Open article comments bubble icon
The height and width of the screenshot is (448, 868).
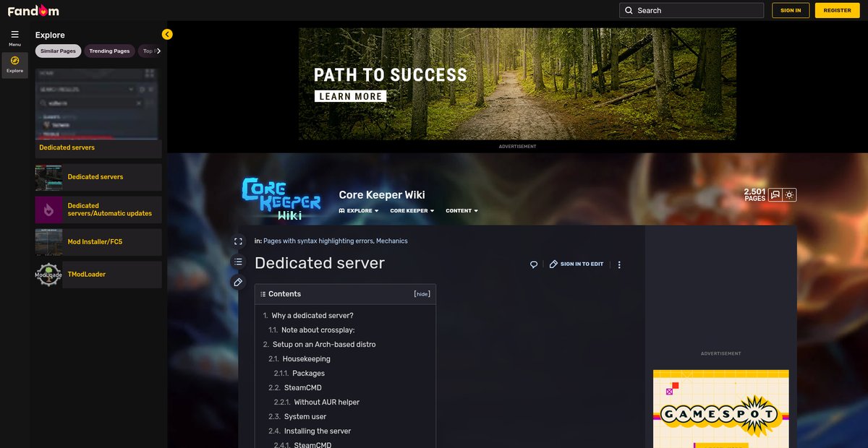pyautogui.click(x=534, y=264)
